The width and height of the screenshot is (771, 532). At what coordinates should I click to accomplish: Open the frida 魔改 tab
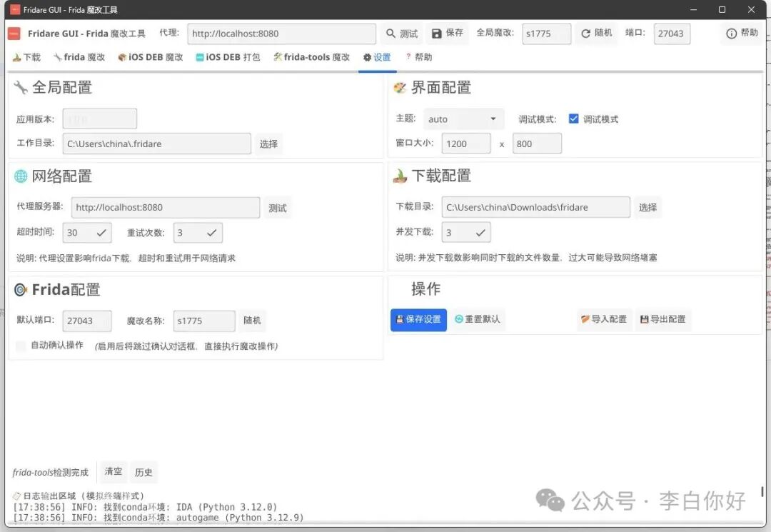(x=79, y=57)
